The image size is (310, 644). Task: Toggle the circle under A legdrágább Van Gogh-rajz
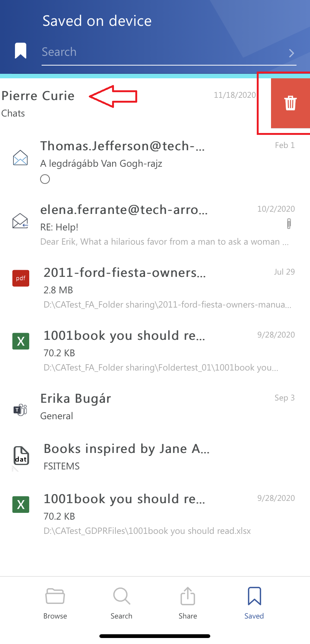point(45,179)
